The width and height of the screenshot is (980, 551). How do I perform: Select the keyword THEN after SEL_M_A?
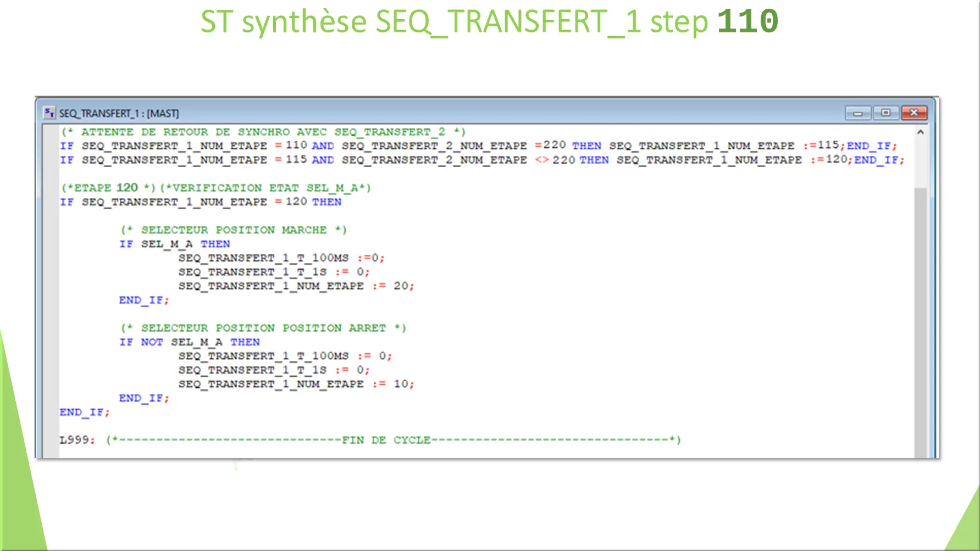click(x=216, y=243)
